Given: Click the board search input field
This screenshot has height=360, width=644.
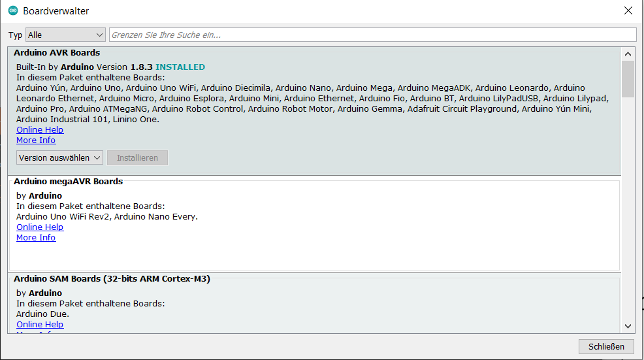Looking at the screenshot, I should (x=372, y=35).
